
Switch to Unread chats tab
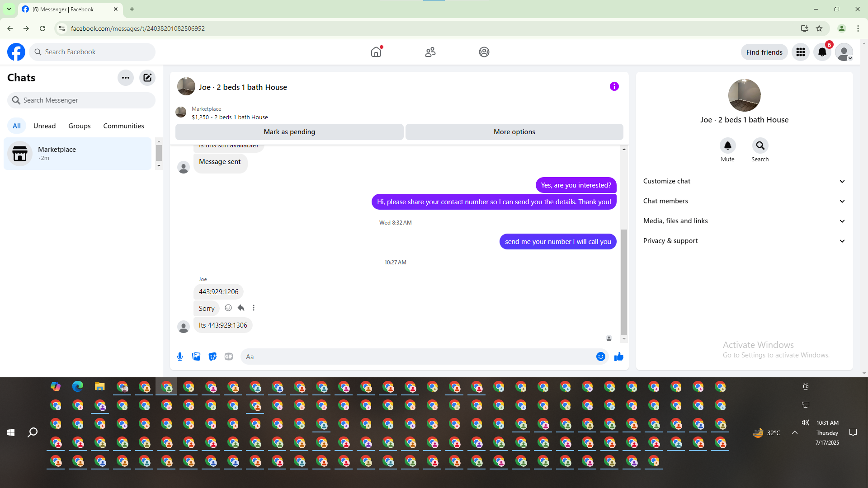tap(45, 126)
